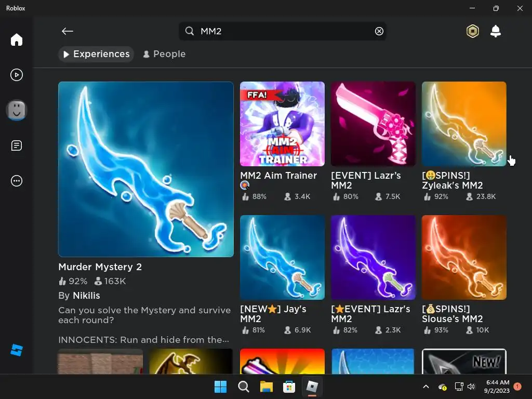Open the network tray icon

(x=459, y=387)
